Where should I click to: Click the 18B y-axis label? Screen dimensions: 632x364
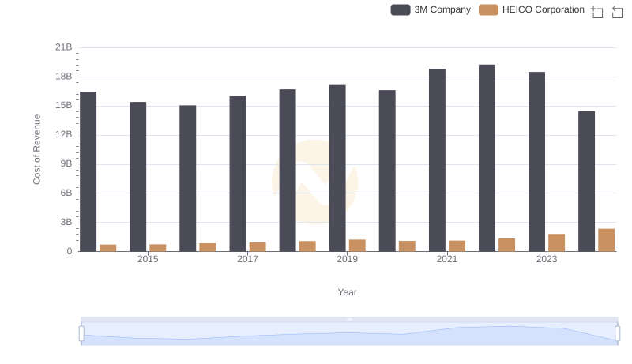(x=64, y=77)
